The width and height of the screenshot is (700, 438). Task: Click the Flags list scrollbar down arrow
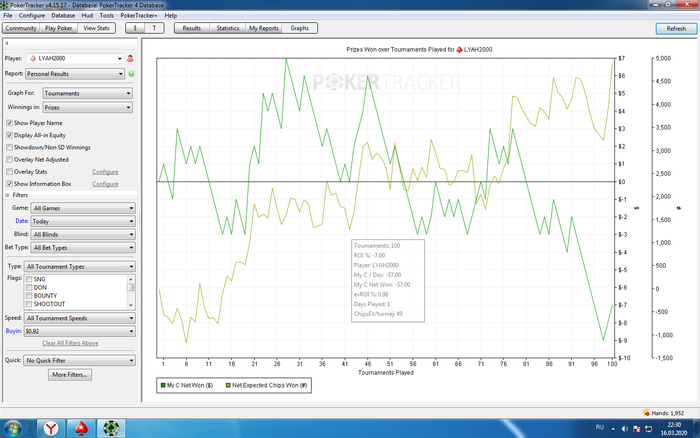[x=131, y=305]
